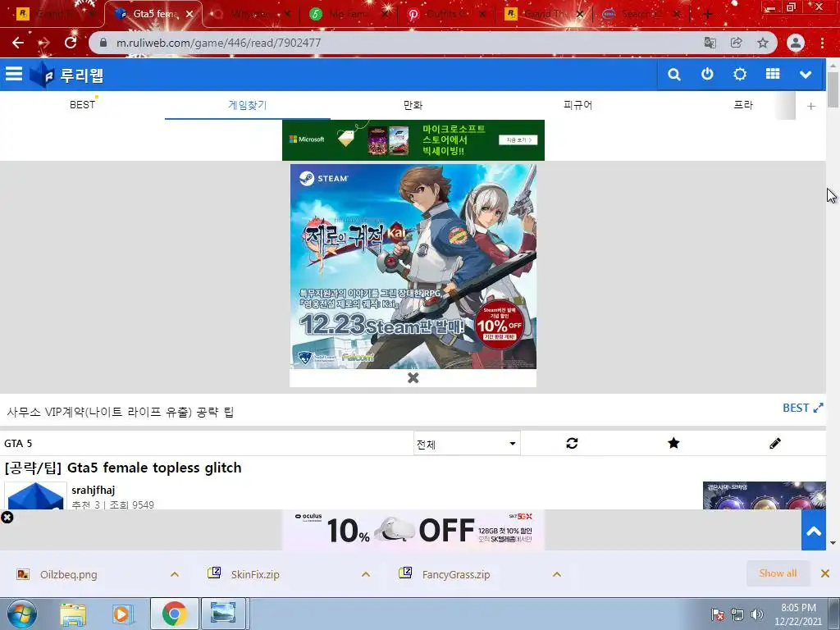
Task: Close the downloads bar
Action: 825,573
